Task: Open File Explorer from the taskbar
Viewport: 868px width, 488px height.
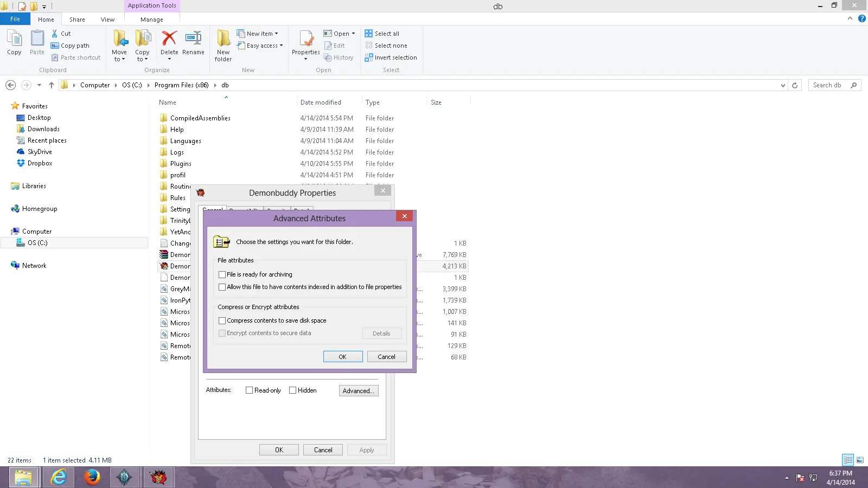Action: click(23, 477)
